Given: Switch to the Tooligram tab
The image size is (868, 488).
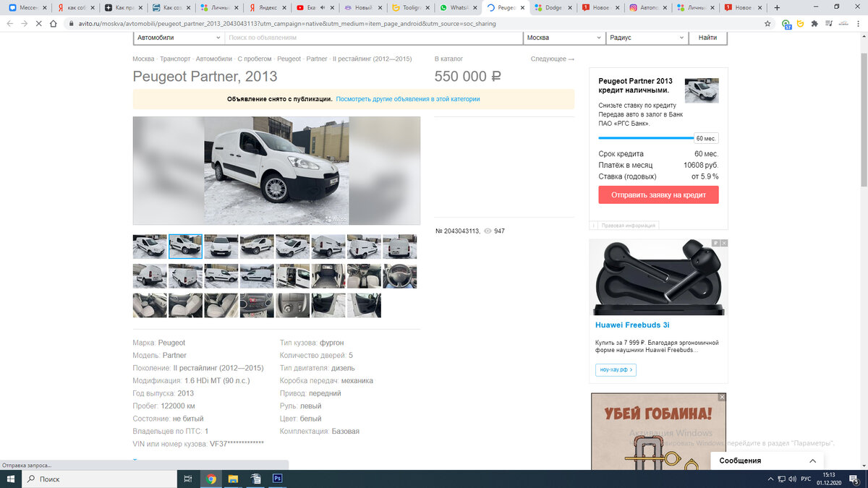Looking at the screenshot, I should click(x=410, y=7).
